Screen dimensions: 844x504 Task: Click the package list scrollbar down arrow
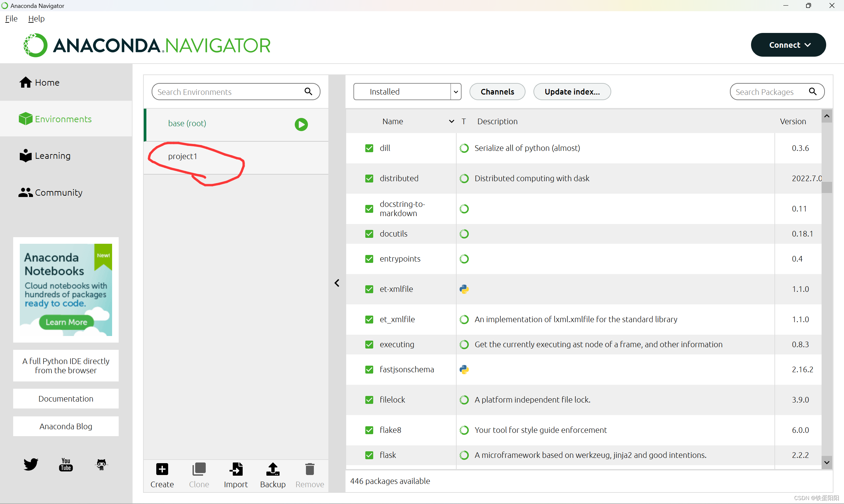[827, 462]
